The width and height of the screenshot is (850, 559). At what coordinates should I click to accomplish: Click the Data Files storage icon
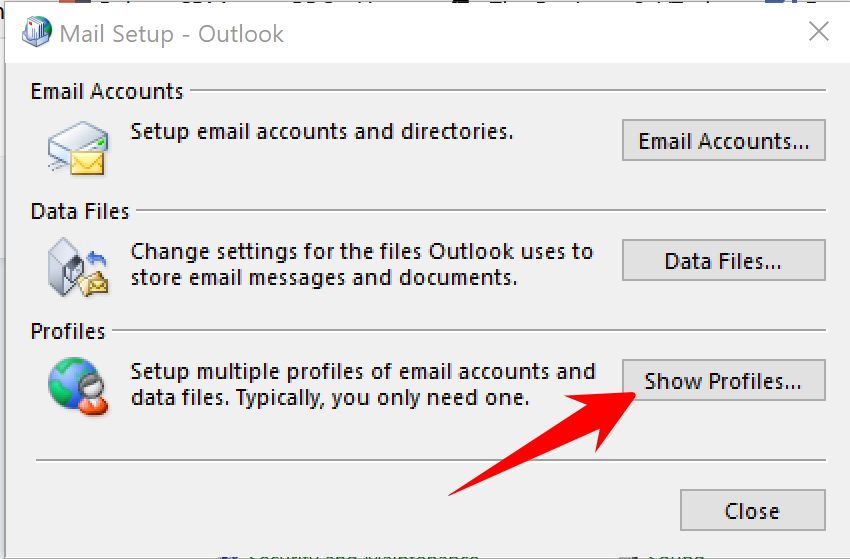78,267
